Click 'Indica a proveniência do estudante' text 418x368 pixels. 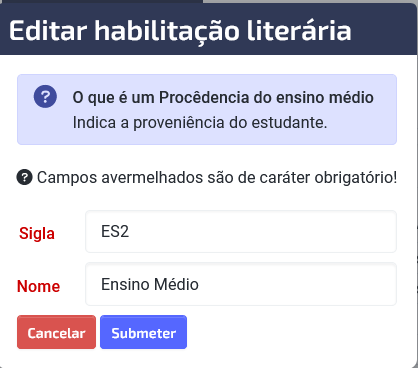pyautogui.click(x=200, y=123)
